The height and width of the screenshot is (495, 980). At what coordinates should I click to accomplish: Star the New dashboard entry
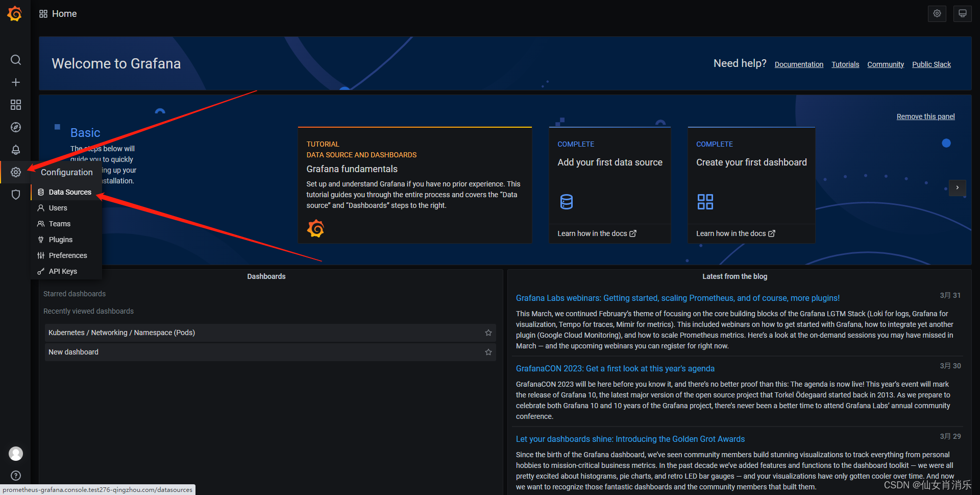pos(488,352)
